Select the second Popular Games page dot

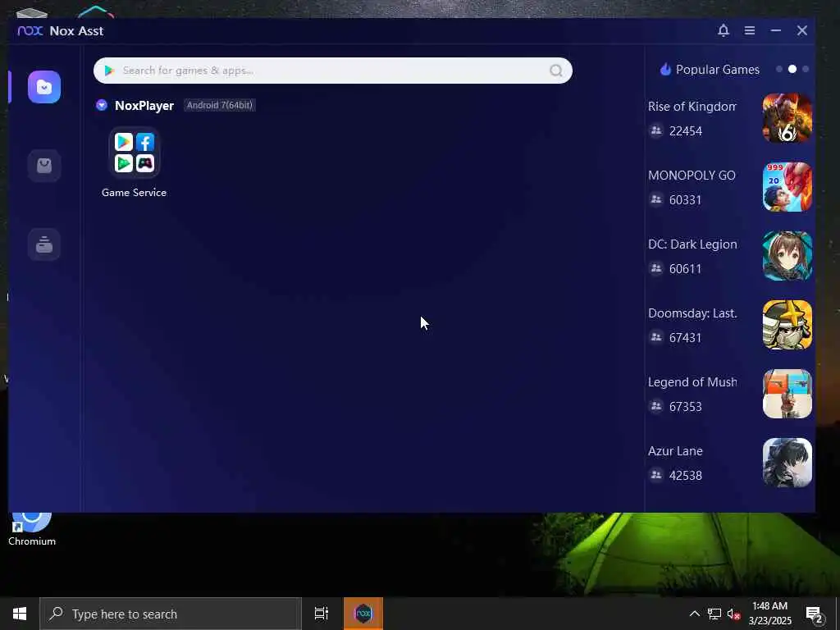point(792,69)
